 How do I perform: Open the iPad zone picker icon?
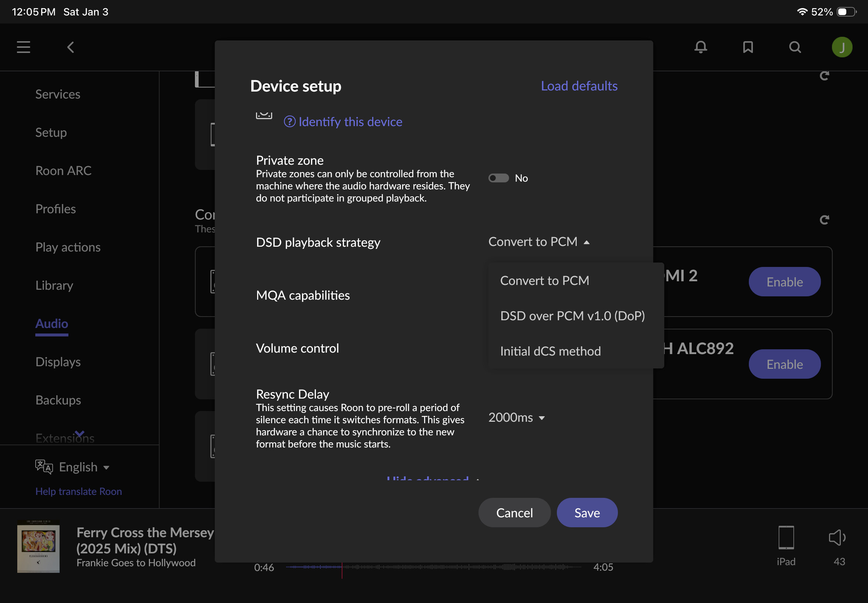coord(786,537)
